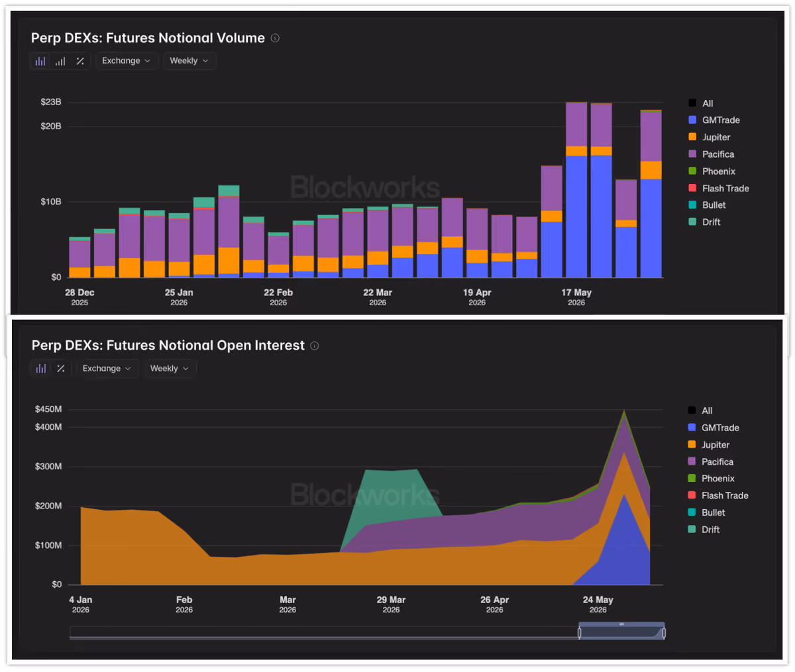Click the 22 Feb 2026 axis label

coord(278,297)
